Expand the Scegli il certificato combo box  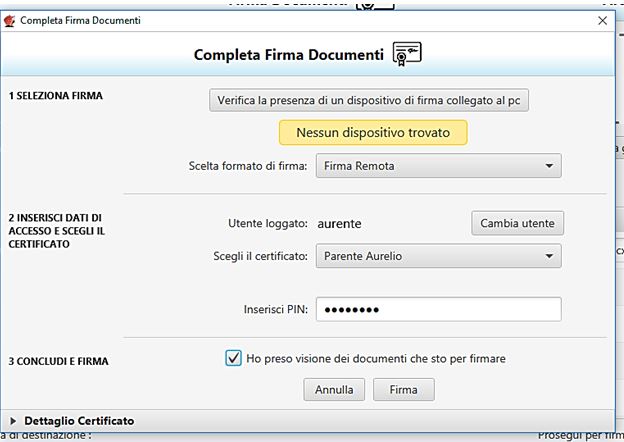pos(438,256)
